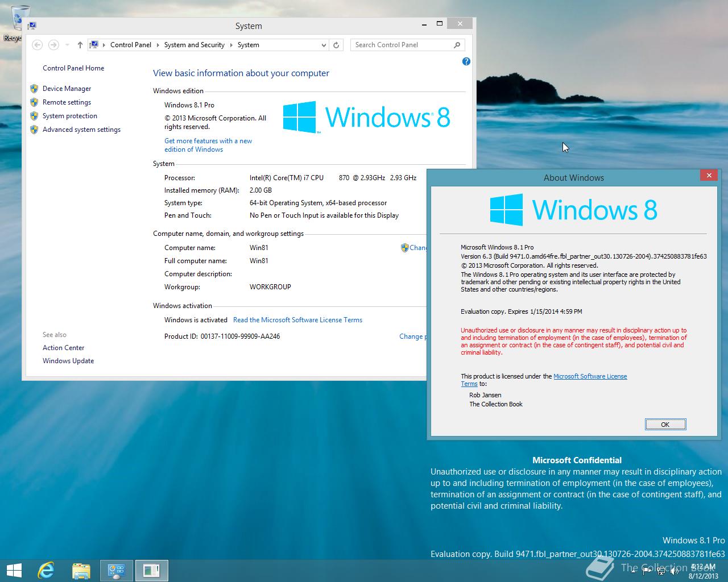Image resolution: width=728 pixels, height=582 pixels.
Task: Refresh the System page
Action: pyautogui.click(x=336, y=45)
